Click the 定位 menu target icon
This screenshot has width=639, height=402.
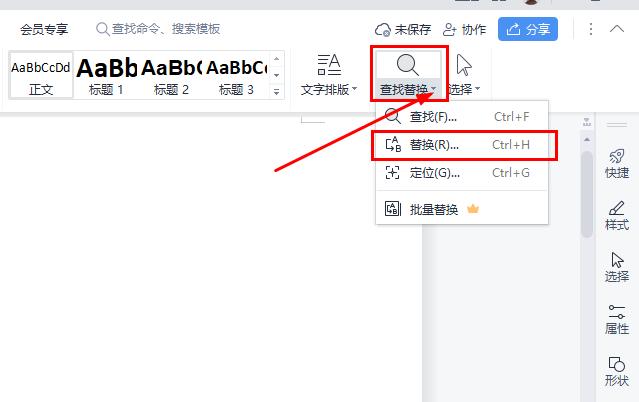[392, 173]
